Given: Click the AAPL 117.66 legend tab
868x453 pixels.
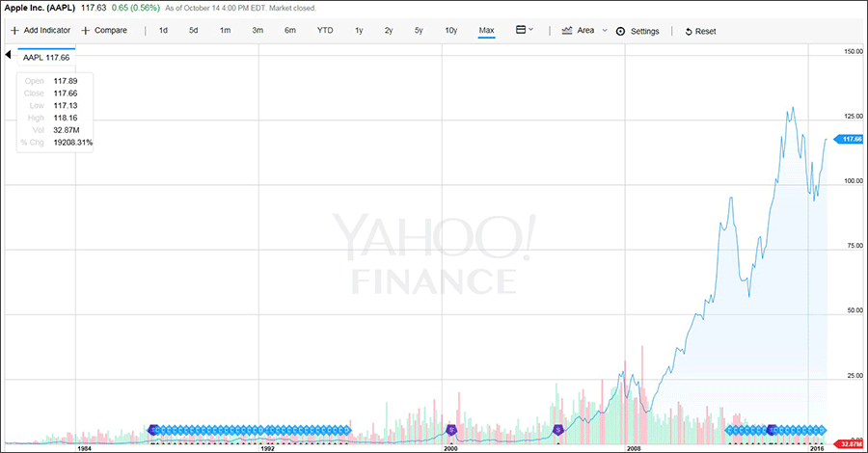Looking at the screenshot, I should (x=47, y=56).
